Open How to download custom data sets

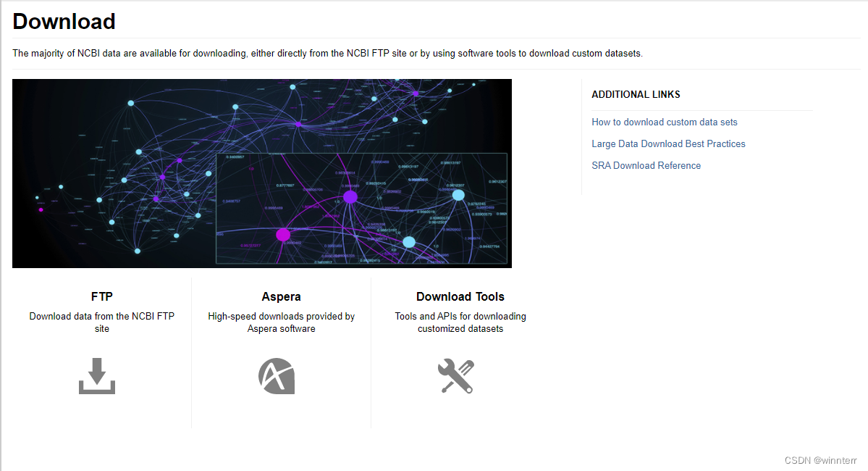(665, 122)
